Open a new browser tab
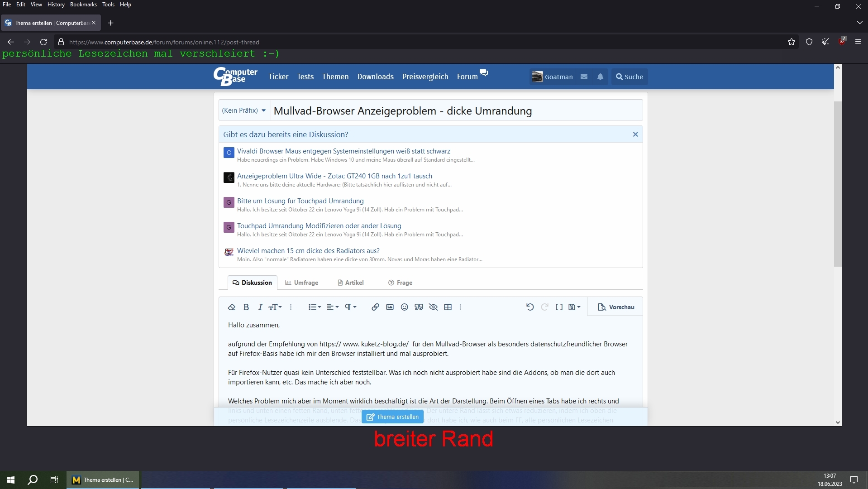Screen dimensions: 868x489 111,23
